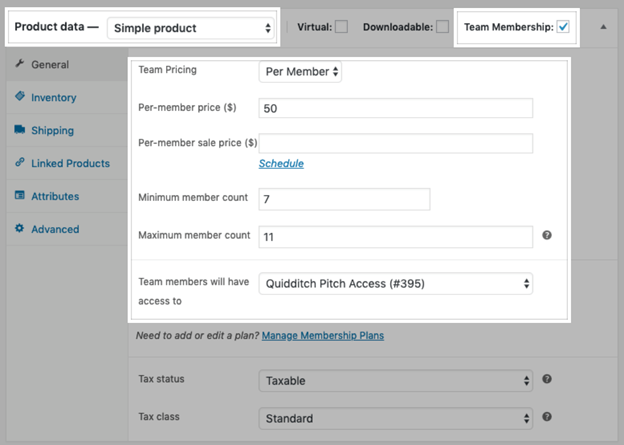Enable the Virtual checkbox
Viewport: 624px width, 445px height.
tap(341, 27)
